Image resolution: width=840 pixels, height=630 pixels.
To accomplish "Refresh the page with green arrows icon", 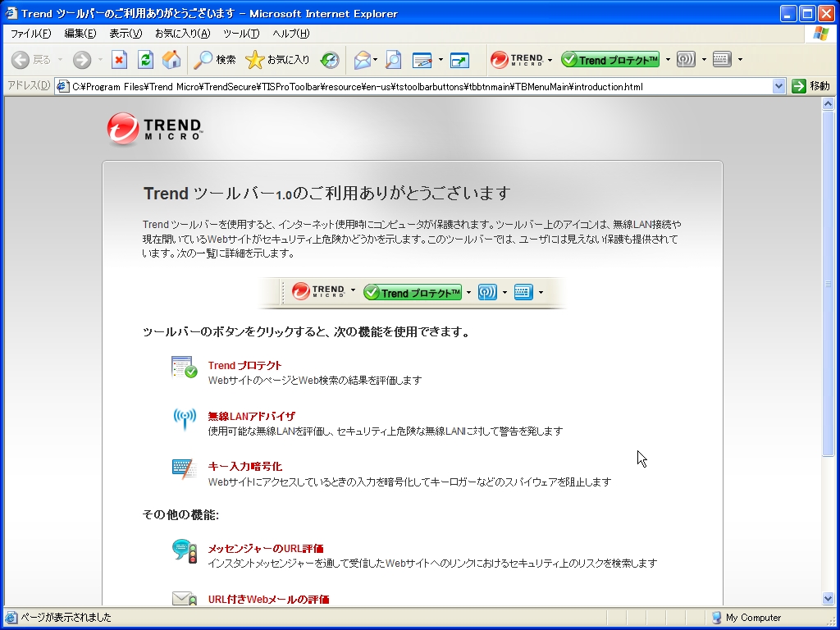I will click(x=145, y=59).
